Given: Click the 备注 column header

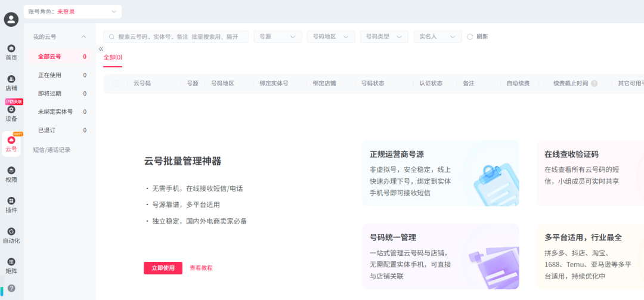Looking at the screenshot, I should tap(469, 83).
